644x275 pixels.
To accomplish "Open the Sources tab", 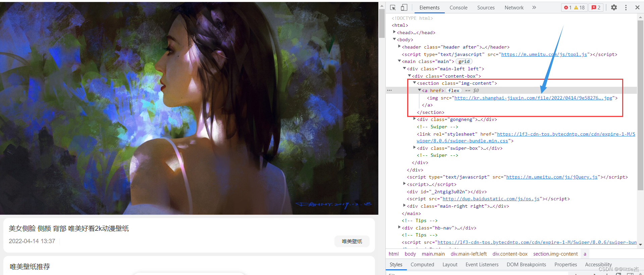I will pyautogui.click(x=486, y=8).
